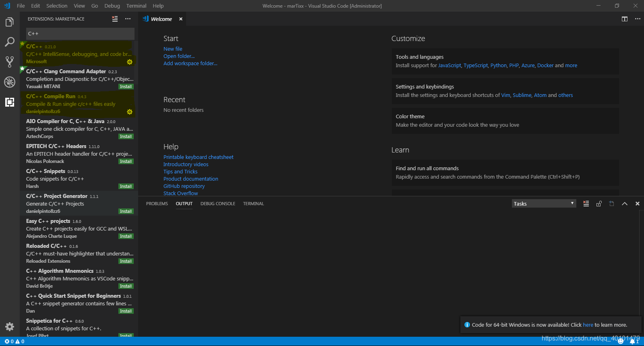
Task: Click the New file link
Action: tap(173, 49)
